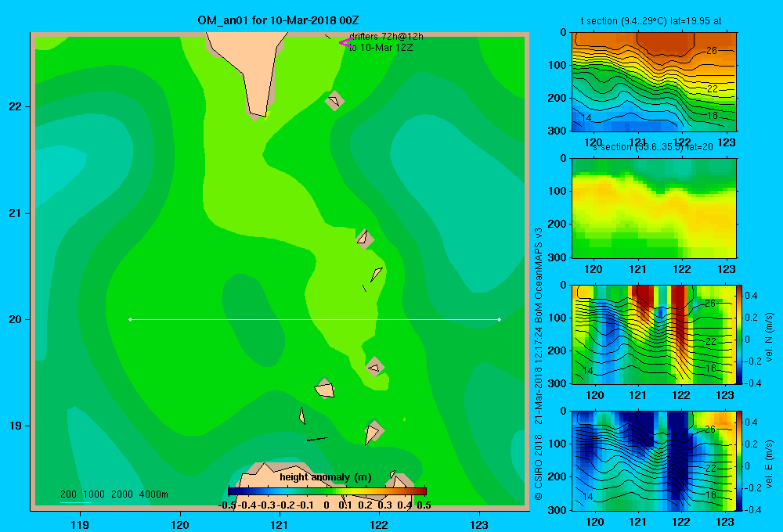Screen dimensions: 783x532
Task: Click the right endpoint of the white section line
Action: click(500, 319)
